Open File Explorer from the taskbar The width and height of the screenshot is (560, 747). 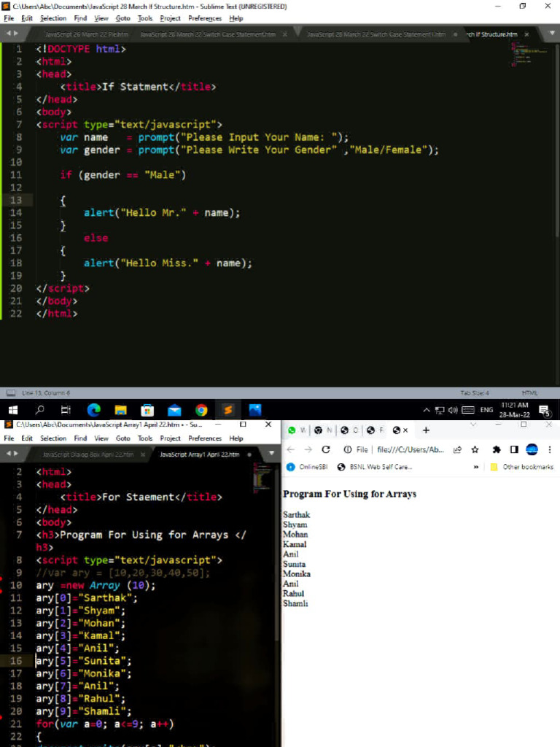click(x=120, y=410)
